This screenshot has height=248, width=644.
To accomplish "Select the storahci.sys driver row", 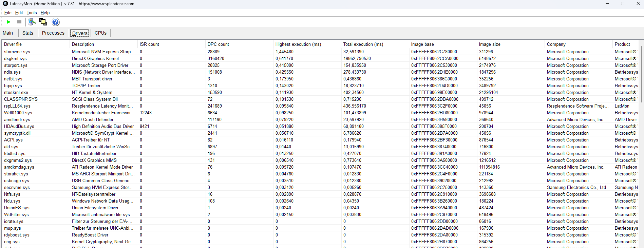I will [321, 174].
